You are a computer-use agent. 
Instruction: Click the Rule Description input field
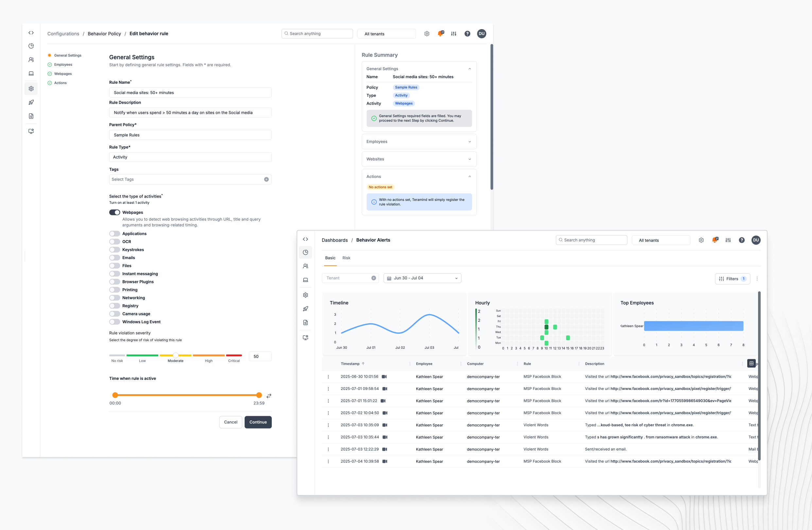[190, 113]
